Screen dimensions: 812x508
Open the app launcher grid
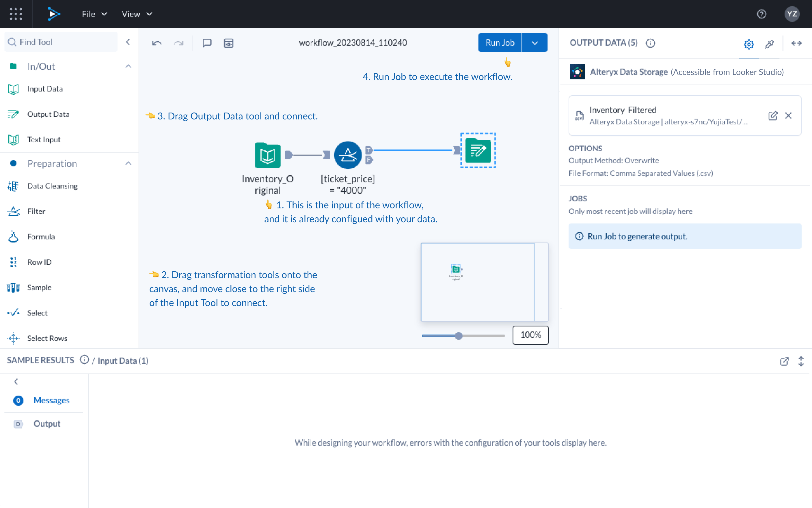(16, 14)
